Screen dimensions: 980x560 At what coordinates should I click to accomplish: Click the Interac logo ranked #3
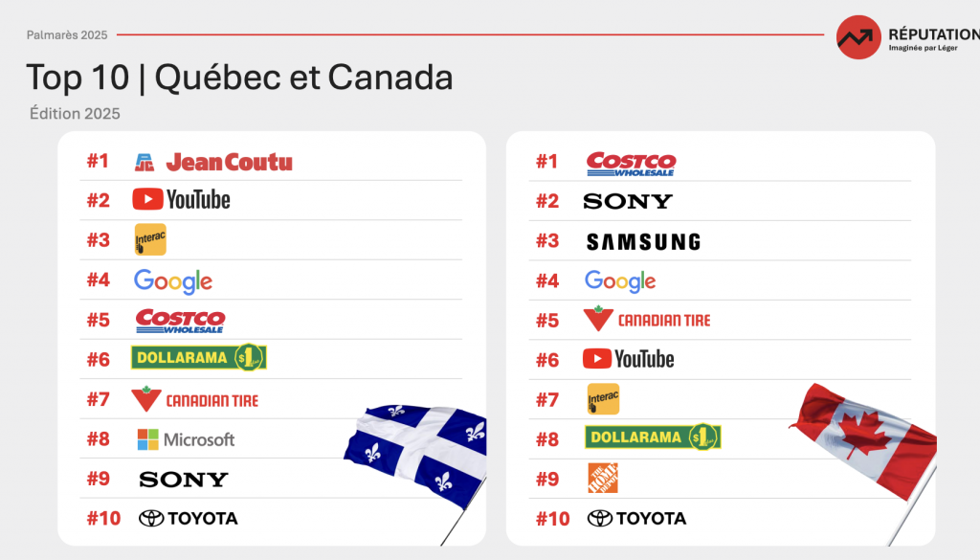point(150,239)
